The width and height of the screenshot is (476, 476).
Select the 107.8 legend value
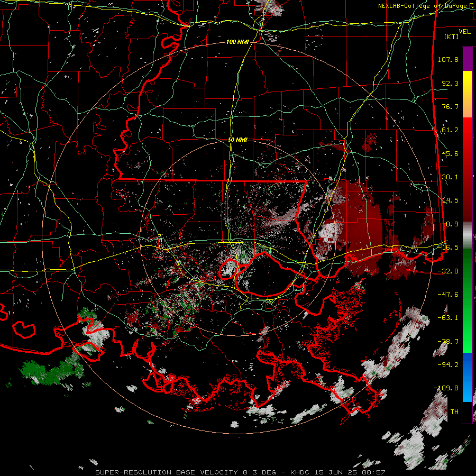tap(448, 59)
